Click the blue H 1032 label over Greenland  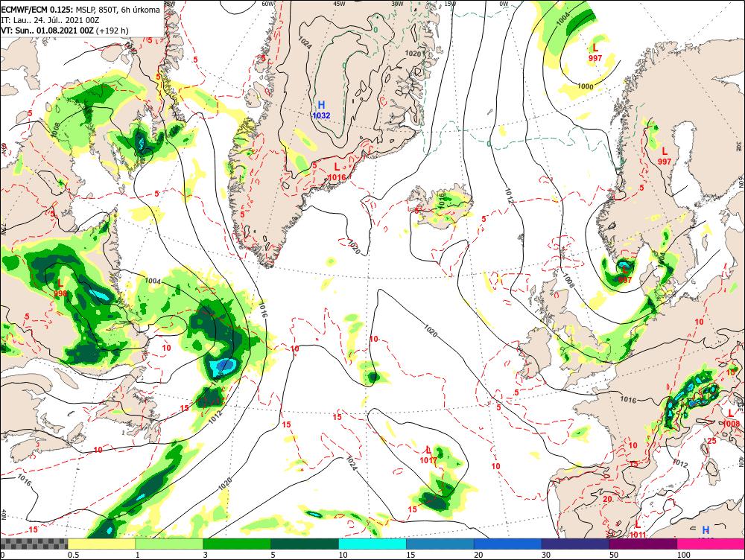(321, 109)
